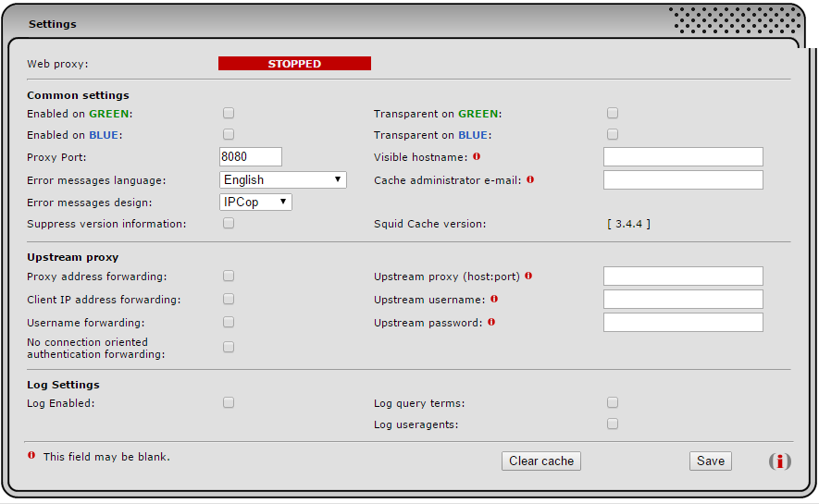Select the Squid version text 3.4.4
This screenshot has height=504, width=819.
[629, 224]
